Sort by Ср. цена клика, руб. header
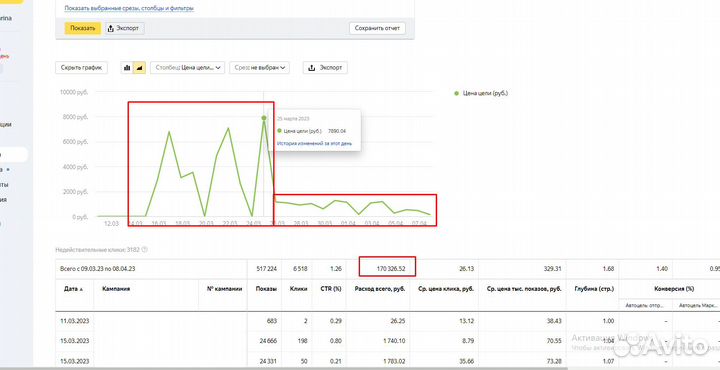The width and height of the screenshot is (720, 370). [446, 289]
